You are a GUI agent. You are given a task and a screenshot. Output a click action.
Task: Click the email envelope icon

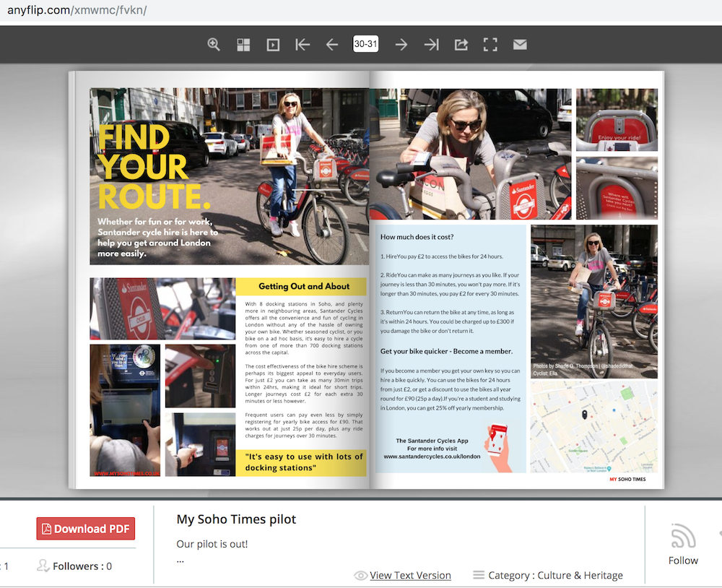[520, 45]
